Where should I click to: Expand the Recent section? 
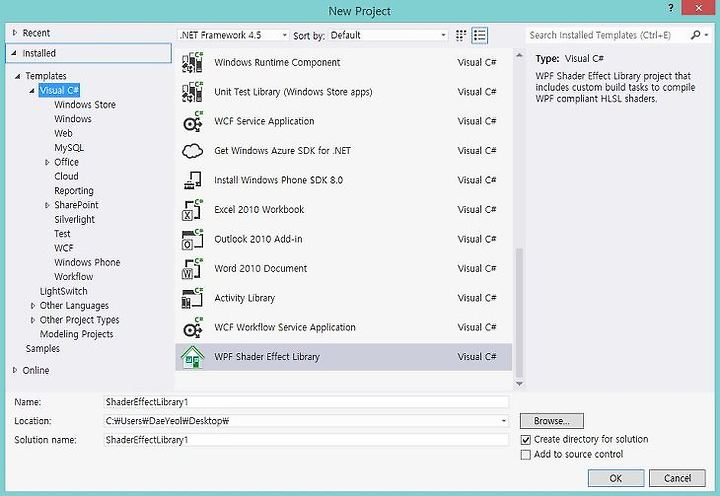point(15,33)
